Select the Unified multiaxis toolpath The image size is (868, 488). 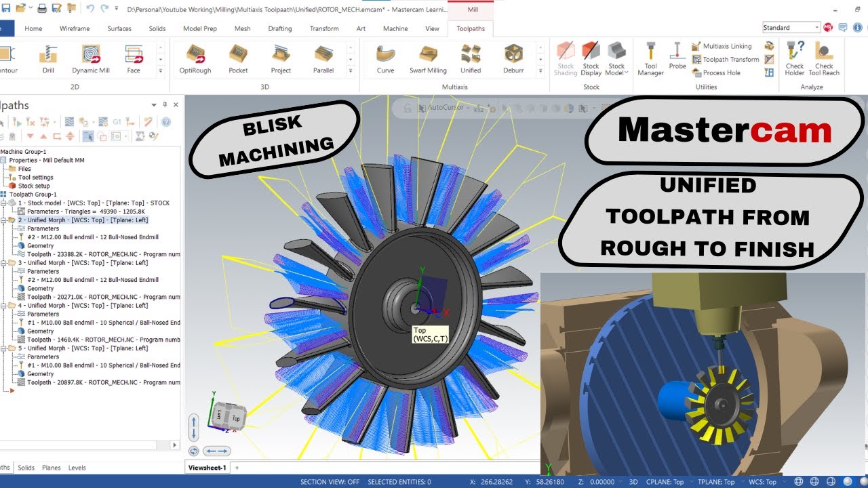click(471, 60)
